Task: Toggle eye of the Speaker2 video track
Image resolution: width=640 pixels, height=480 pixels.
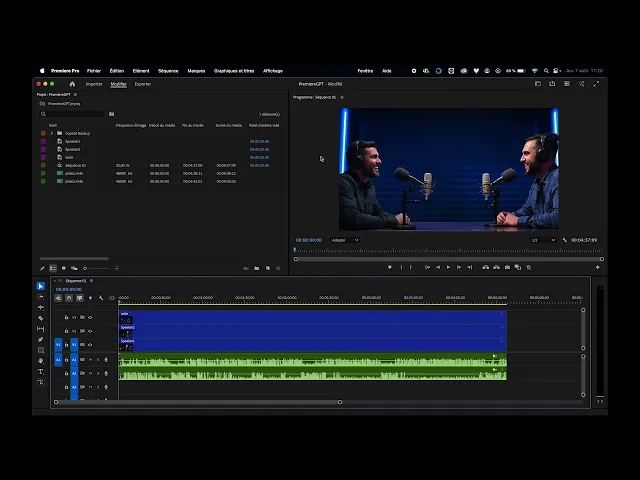Action: point(90,331)
